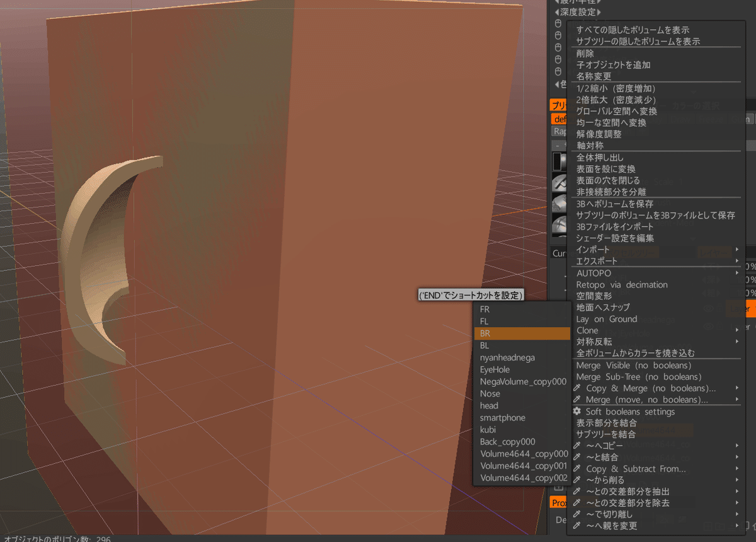Click the pipette icon beside ~と結合
Screen dimensions: 756x542
coord(576,457)
